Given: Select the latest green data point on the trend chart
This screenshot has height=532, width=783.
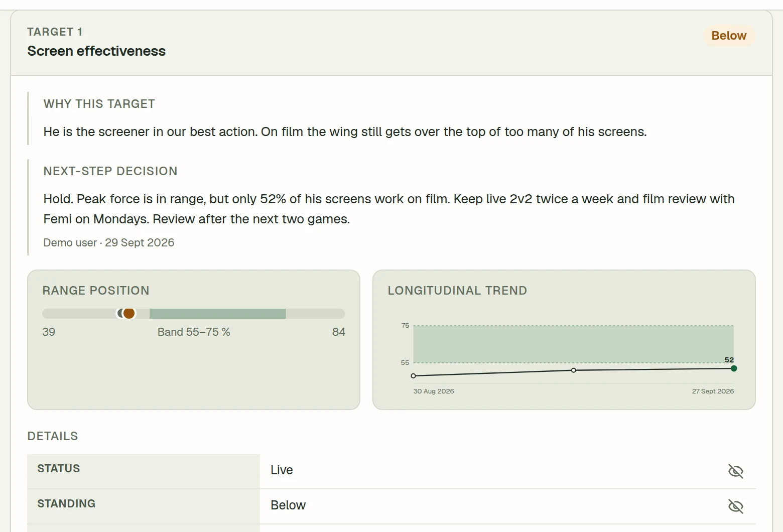Looking at the screenshot, I should (x=734, y=368).
